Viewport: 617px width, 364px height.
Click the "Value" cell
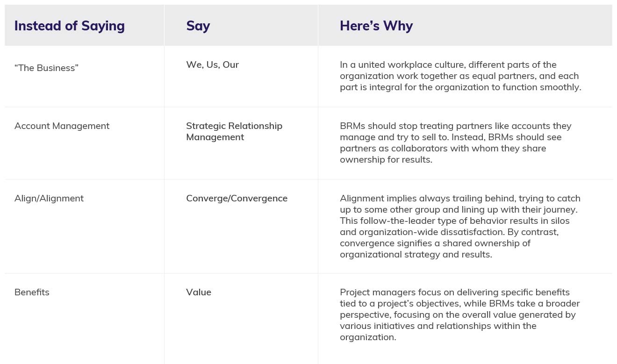tap(199, 293)
